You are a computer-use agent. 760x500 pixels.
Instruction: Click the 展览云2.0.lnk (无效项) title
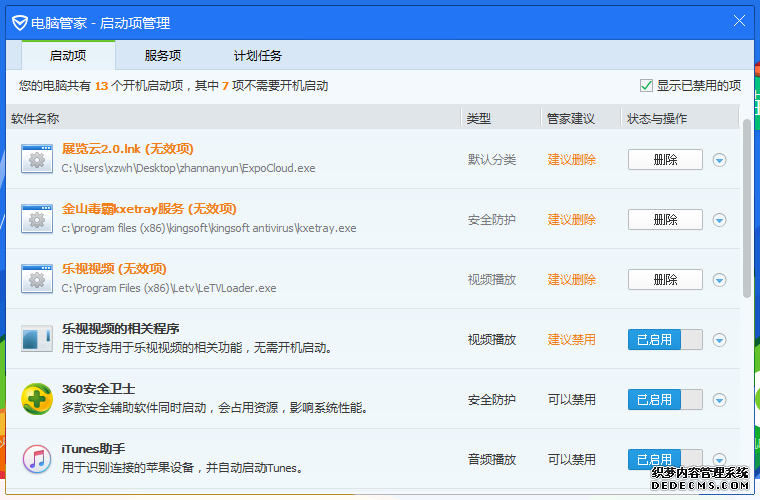pyautogui.click(x=127, y=149)
